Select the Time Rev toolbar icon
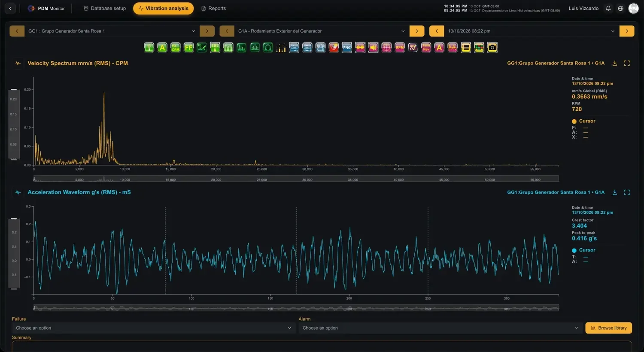Image resolution: width=644 pixels, height=352 pixels. [x=426, y=48]
